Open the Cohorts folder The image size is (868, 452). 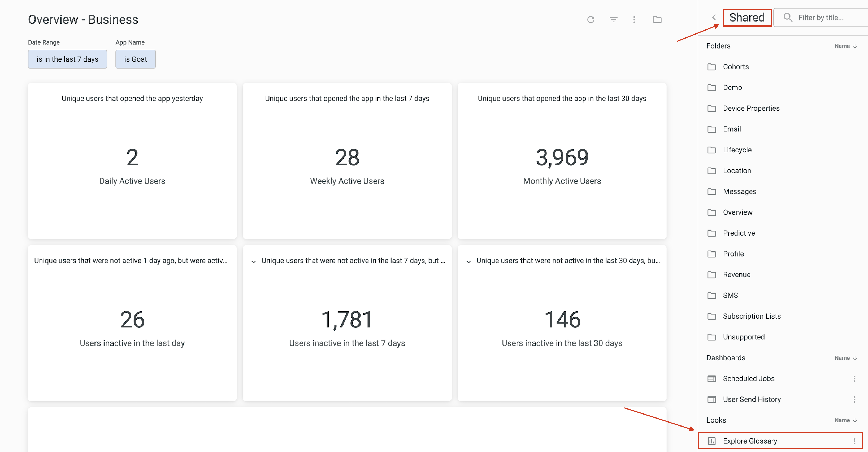pos(736,67)
